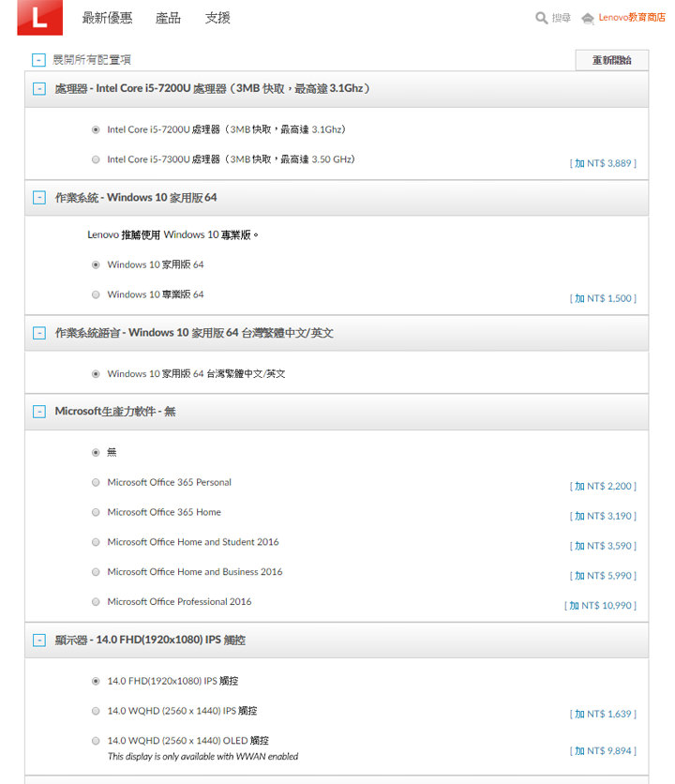675x784 pixels.
Task: Open the 支援 menu
Action: pyautogui.click(x=217, y=18)
